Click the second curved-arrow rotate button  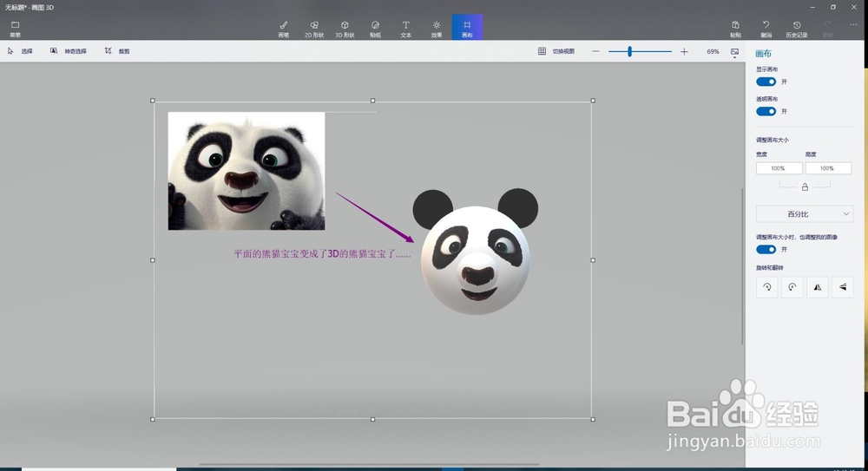click(792, 287)
